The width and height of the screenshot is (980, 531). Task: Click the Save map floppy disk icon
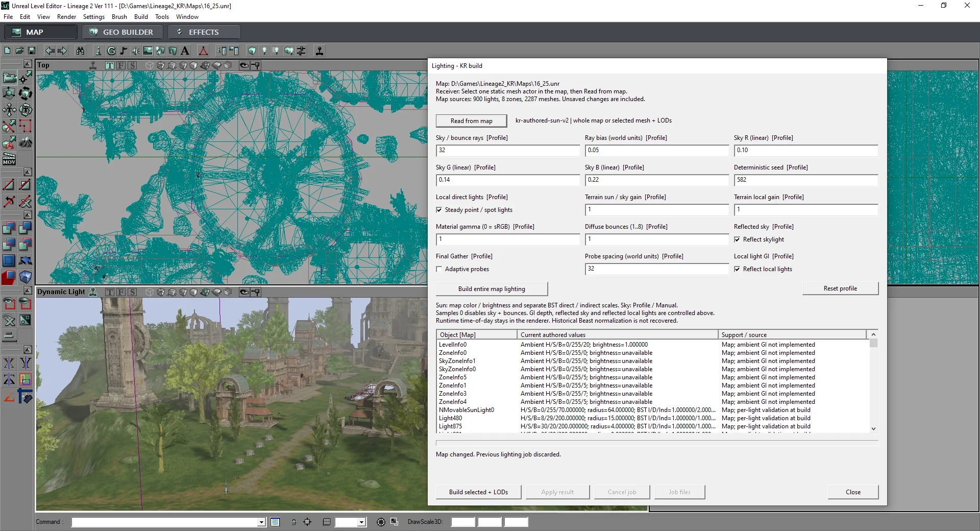(32, 51)
